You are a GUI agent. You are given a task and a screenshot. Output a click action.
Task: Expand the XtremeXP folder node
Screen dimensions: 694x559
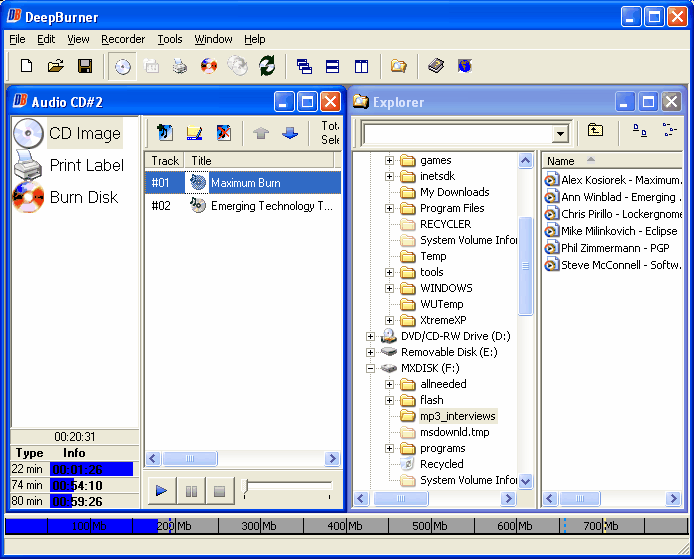coord(389,320)
